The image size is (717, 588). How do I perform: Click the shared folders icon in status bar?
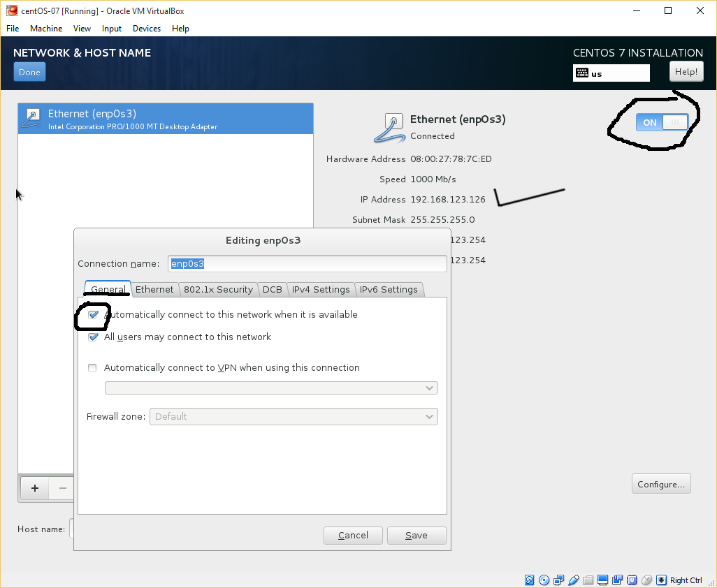click(588, 580)
